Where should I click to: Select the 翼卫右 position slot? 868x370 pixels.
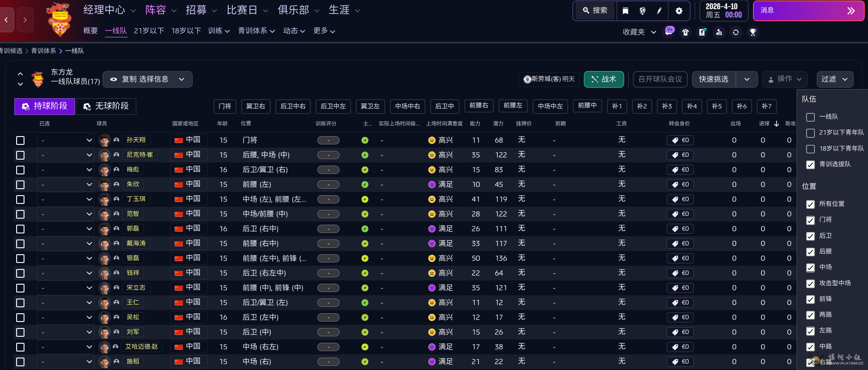[255, 106]
